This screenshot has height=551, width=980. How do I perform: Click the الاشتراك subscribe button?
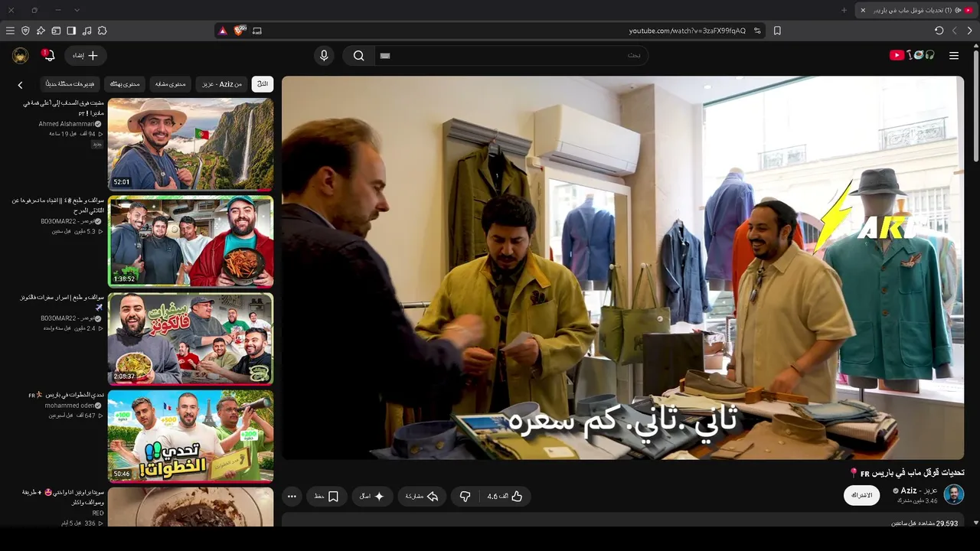[862, 495]
